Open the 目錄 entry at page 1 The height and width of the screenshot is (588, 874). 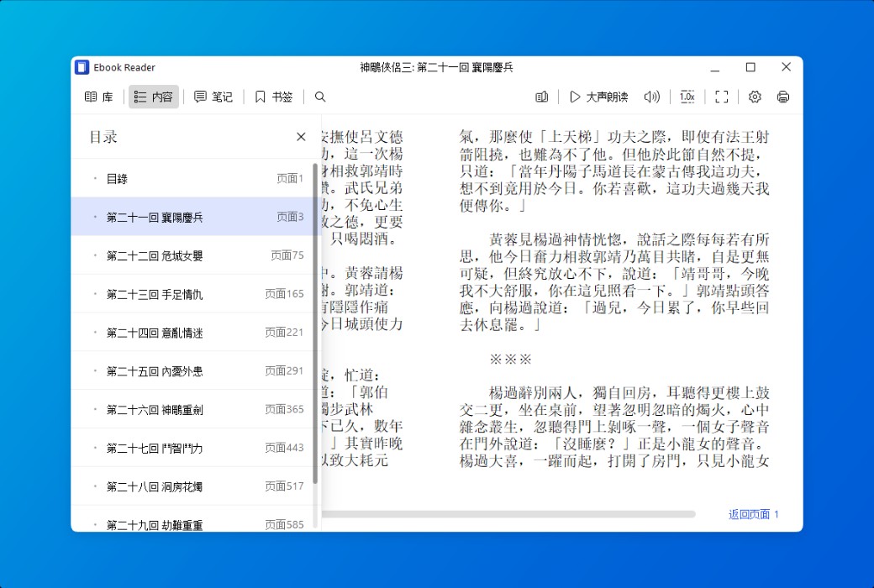click(x=168, y=178)
